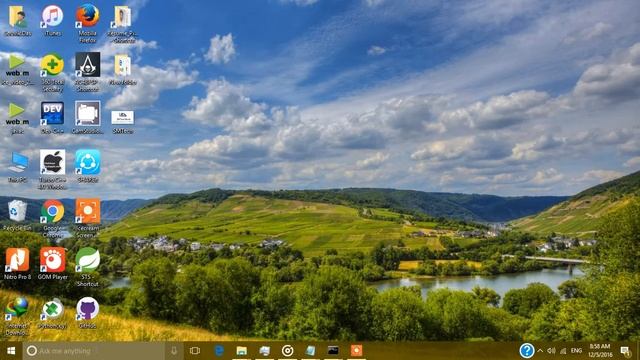Select the first webm video file in the second icon row

pyautogui.click(x=17, y=69)
